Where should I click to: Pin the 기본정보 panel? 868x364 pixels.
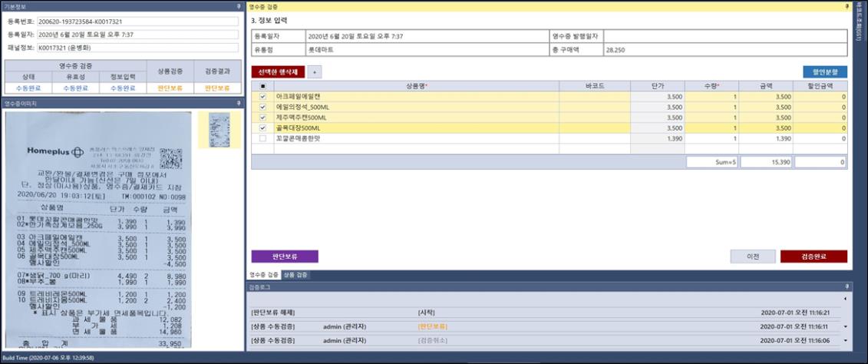(239, 6)
